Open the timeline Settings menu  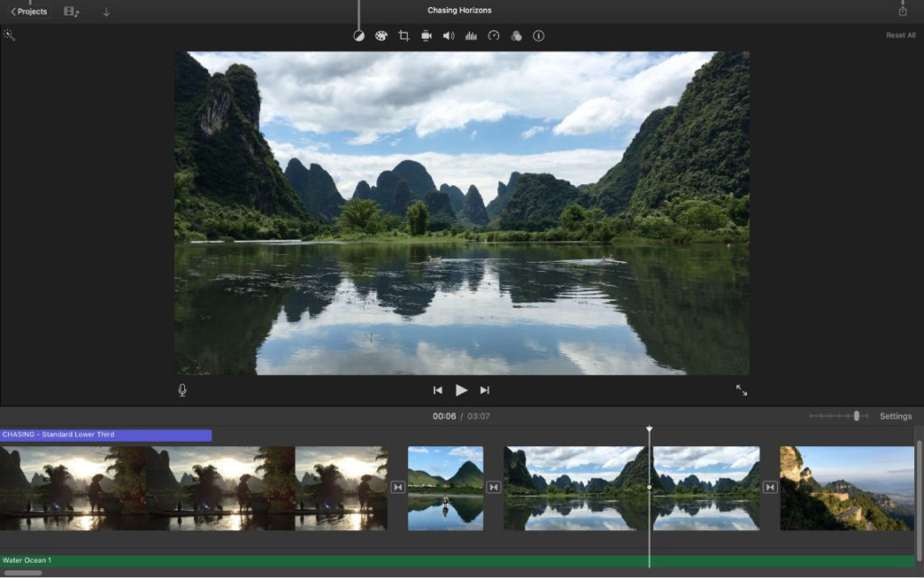[x=895, y=416]
